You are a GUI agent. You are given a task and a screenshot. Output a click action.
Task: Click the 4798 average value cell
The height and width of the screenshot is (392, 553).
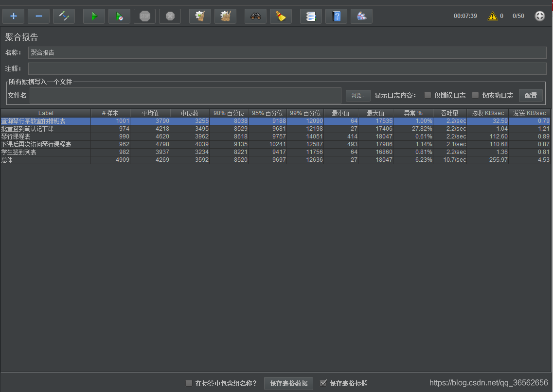(x=150, y=144)
